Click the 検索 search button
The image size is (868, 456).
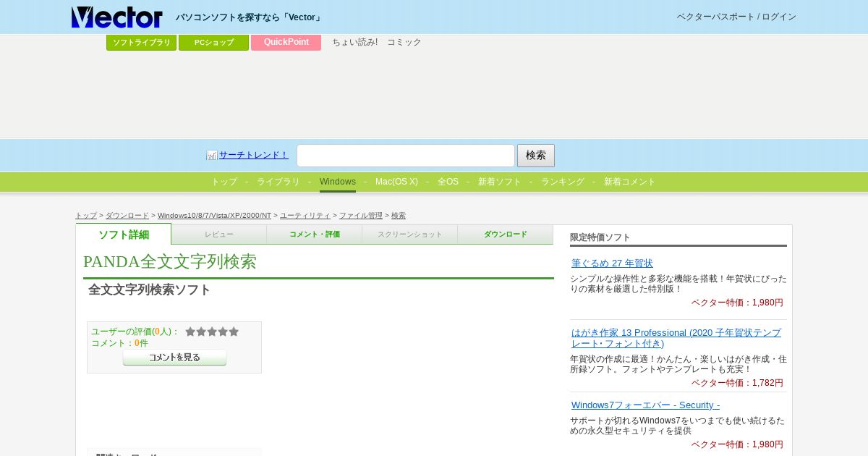[x=536, y=156]
